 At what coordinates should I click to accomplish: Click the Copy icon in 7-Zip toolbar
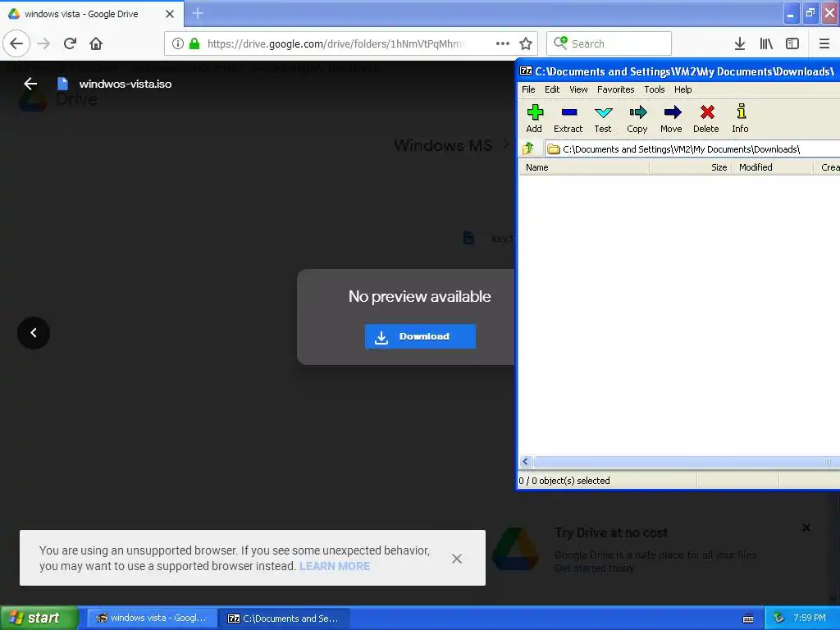pos(637,112)
